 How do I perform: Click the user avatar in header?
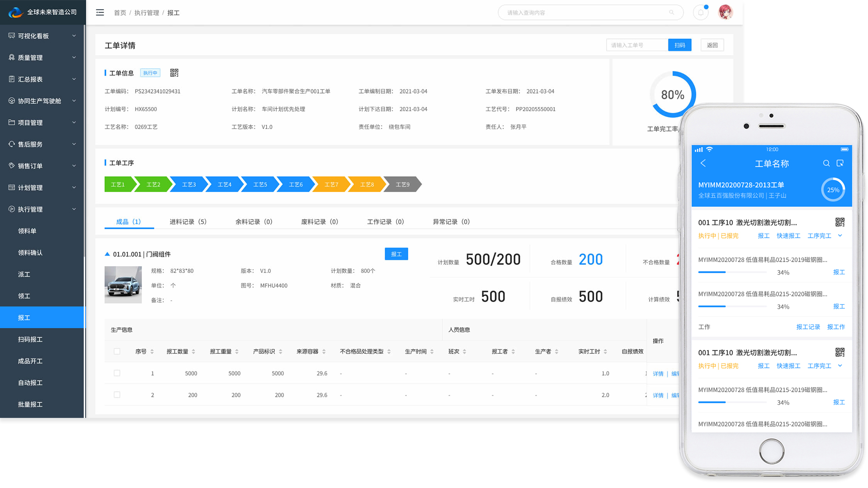(726, 12)
